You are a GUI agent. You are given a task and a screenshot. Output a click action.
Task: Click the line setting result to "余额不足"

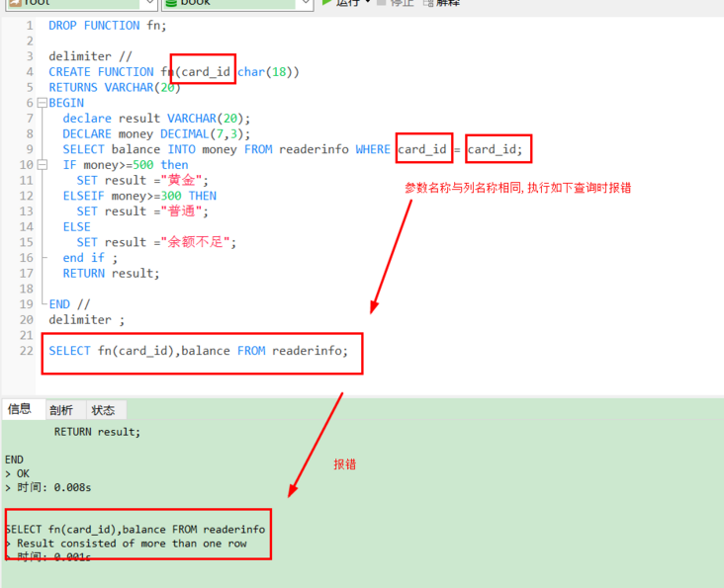156,242
